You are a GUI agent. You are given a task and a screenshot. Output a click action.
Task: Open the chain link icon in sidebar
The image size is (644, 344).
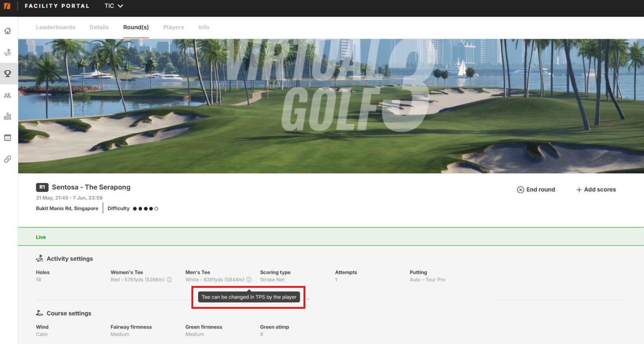[x=8, y=159]
